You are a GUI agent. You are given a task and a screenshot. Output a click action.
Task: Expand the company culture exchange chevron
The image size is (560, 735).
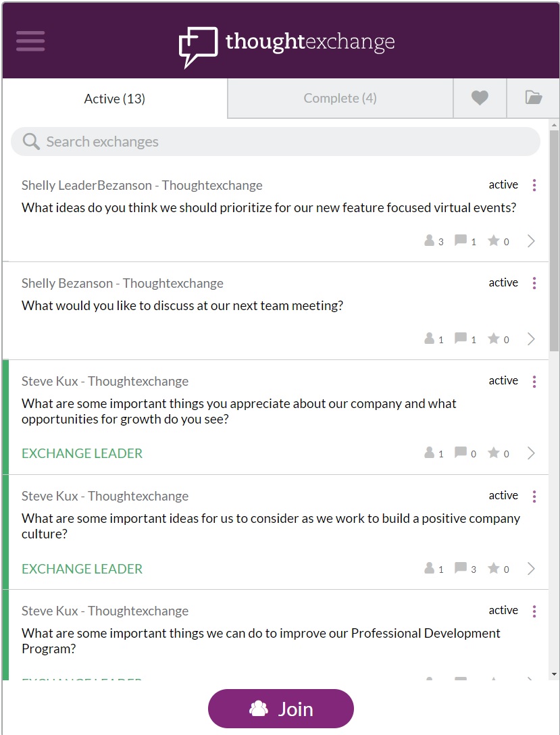pos(531,569)
